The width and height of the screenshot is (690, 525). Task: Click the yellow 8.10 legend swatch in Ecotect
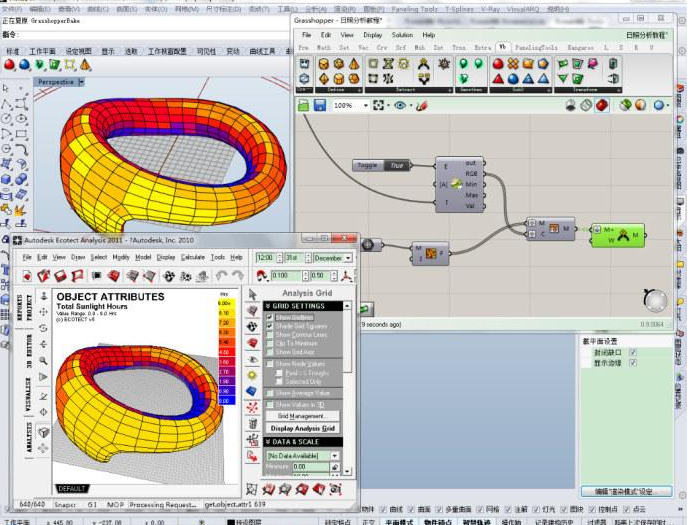[226, 313]
